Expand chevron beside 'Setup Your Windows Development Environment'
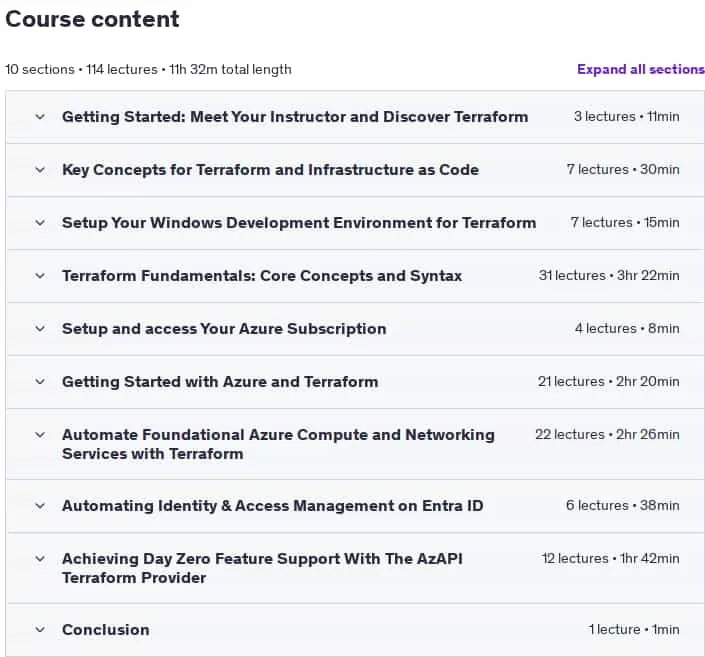 point(40,223)
